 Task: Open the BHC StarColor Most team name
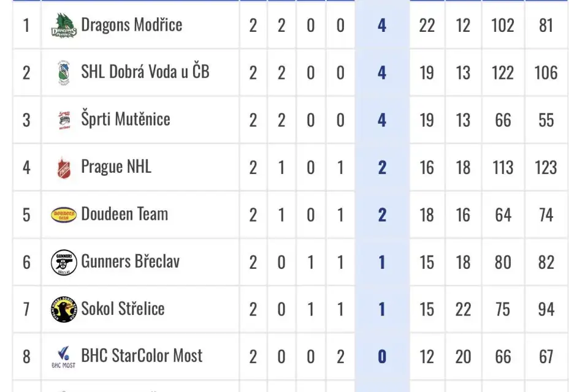pyautogui.click(x=142, y=356)
